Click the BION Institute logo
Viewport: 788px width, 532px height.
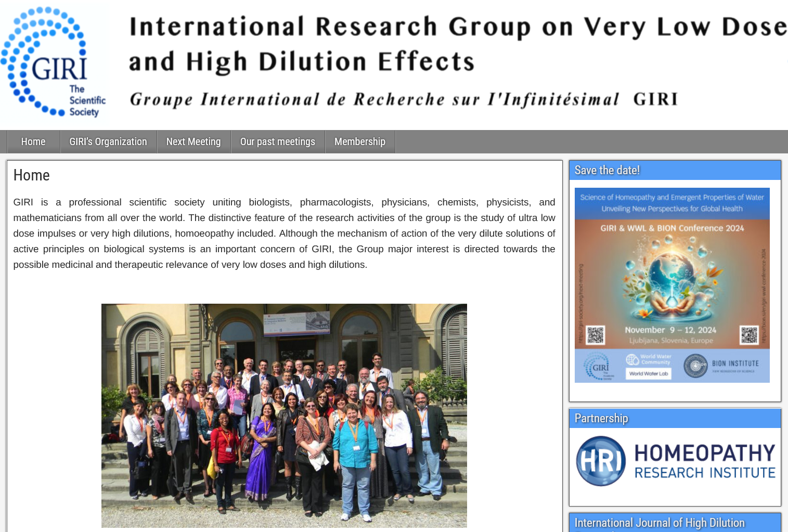tap(721, 365)
